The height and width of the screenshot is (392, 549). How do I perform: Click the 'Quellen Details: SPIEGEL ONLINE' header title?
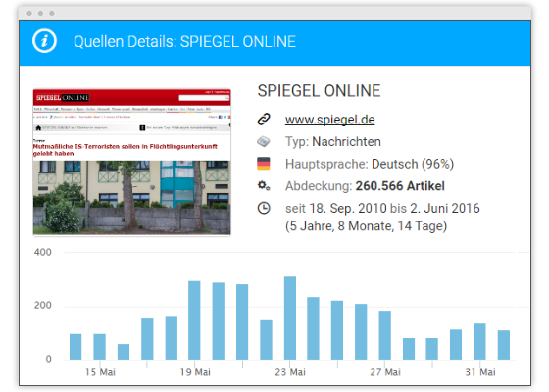point(184,41)
